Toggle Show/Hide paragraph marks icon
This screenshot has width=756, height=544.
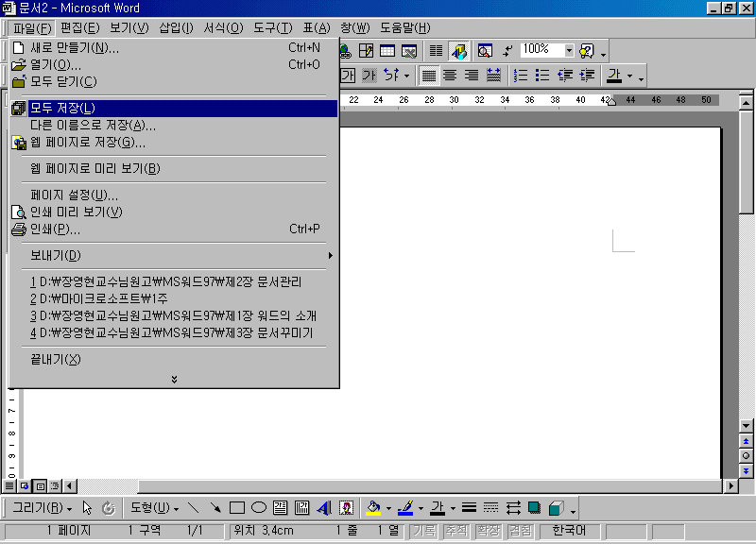(x=507, y=51)
